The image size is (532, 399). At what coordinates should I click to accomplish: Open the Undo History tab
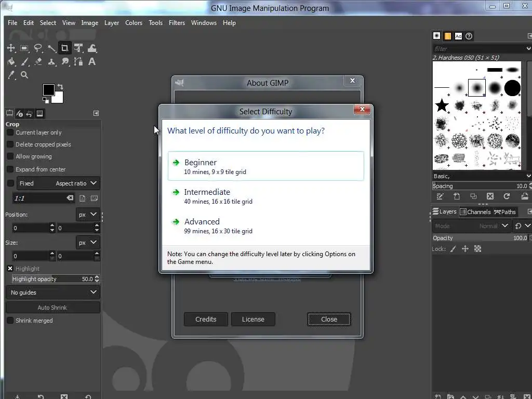(29, 113)
